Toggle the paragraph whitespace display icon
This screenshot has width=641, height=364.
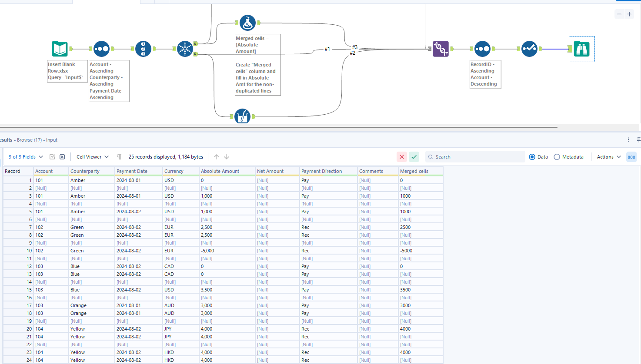[118, 156]
